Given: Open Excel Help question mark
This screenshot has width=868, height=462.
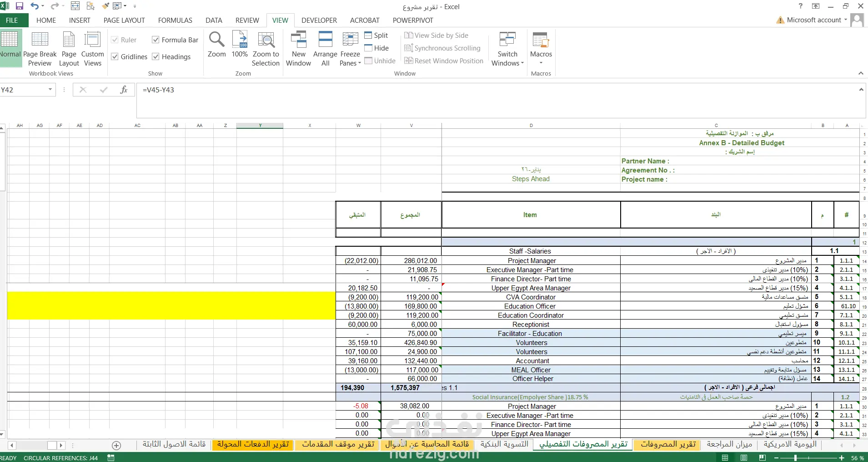Looking at the screenshot, I should [x=801, y=6].
